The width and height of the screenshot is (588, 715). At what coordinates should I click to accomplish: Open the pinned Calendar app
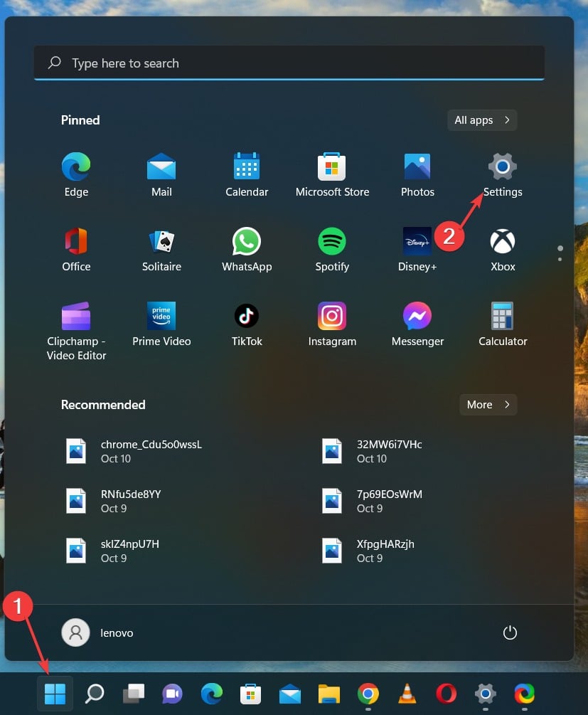[x=247, y=174]
